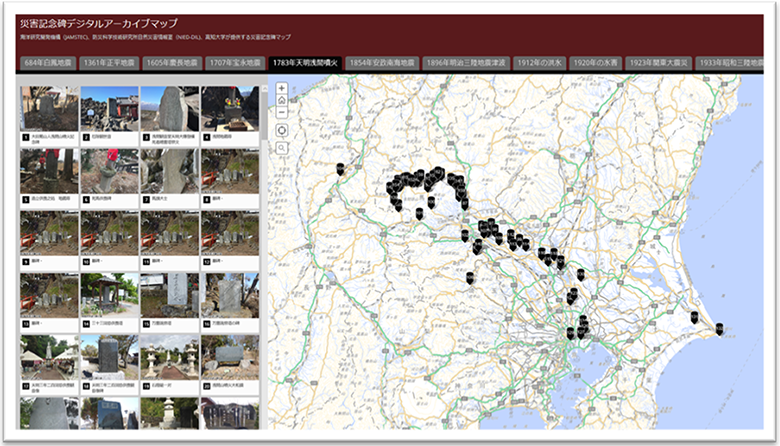Switch to the 684年白鳳地震 tab
The image size is (780, 446).
pyautogui.click(x=46, y=63)
